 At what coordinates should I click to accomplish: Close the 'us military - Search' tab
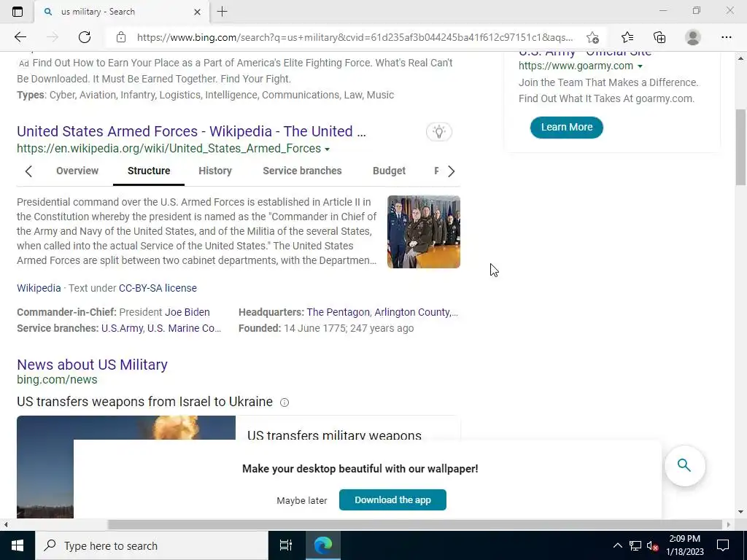[x=197, y=12]
